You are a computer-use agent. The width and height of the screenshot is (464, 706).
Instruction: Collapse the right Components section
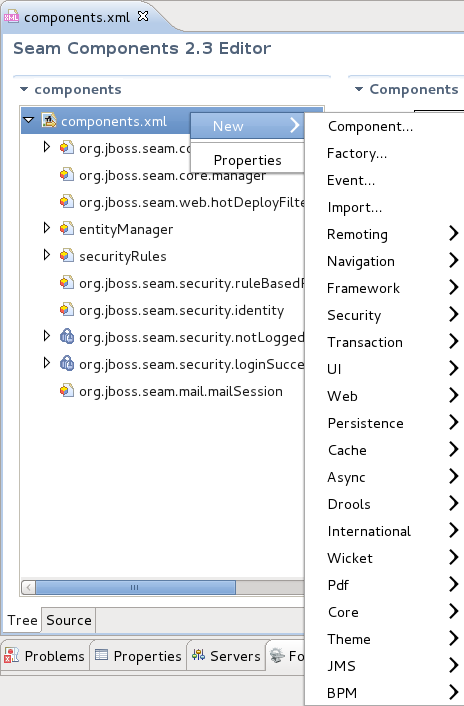tap(359, 89)
